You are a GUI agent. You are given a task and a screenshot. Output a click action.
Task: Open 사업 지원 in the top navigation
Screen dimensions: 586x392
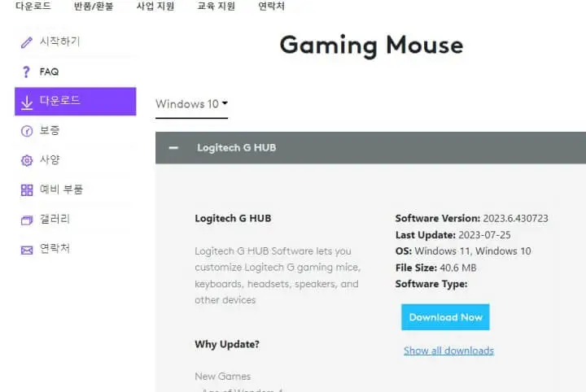point(155,6)
